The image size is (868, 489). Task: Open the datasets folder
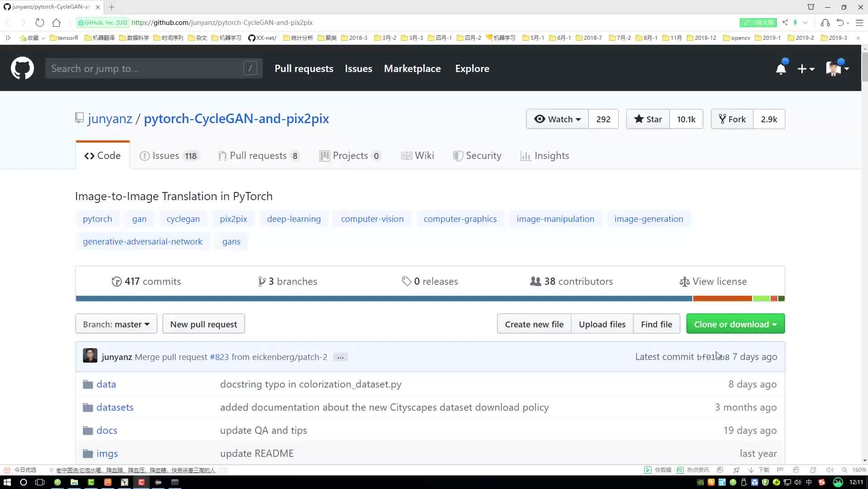point(115,407)
